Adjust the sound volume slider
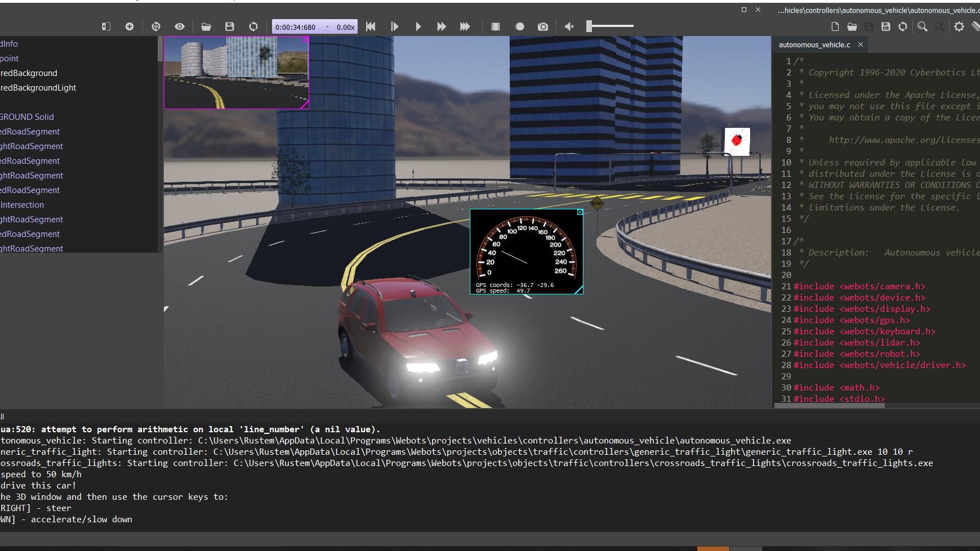The image size is (980, 551). (610, 26)
